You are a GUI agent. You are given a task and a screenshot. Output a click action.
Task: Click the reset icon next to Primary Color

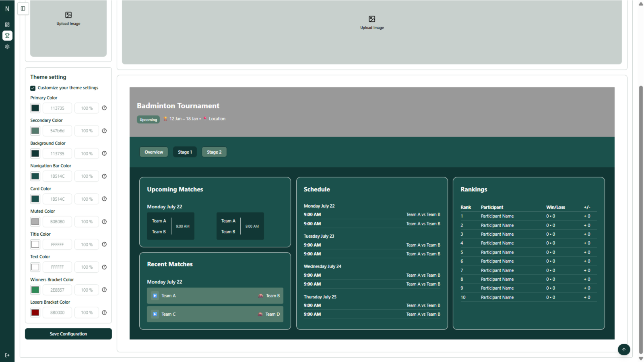click(104, 108)
